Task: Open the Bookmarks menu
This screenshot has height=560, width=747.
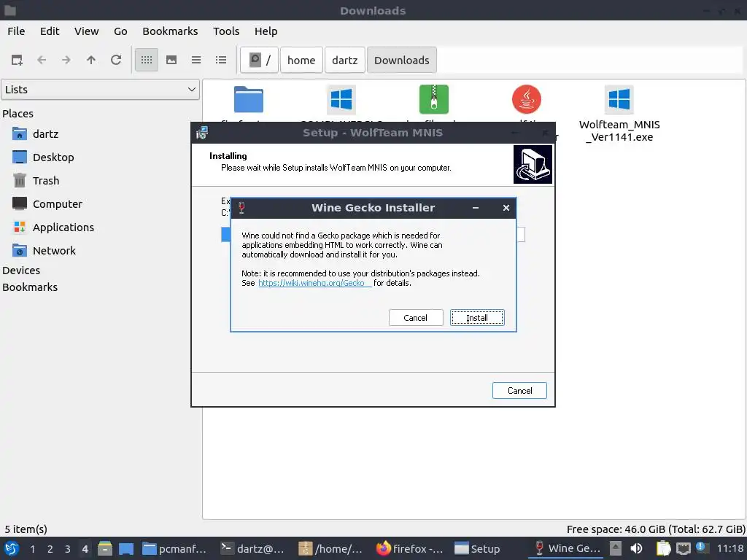Action: [x=170, y=31]
